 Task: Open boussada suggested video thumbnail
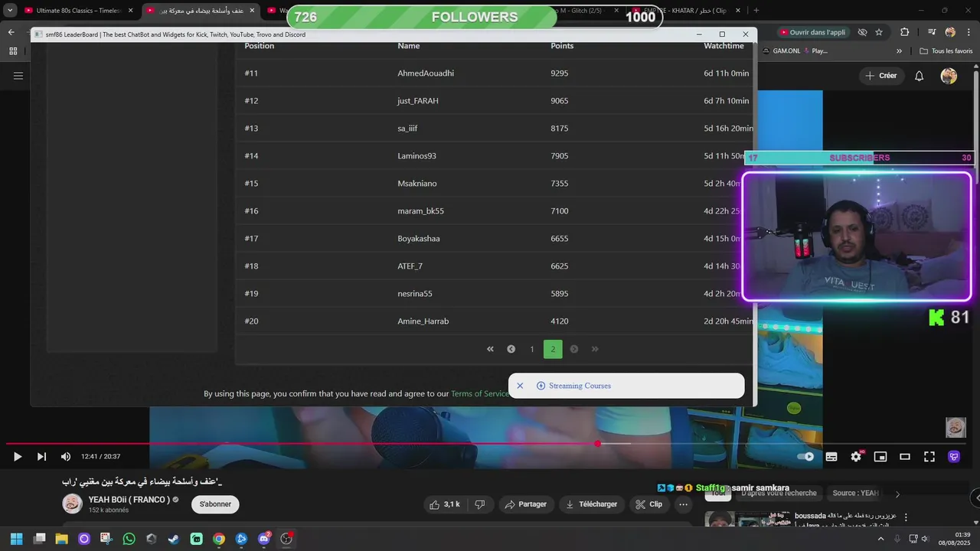[748, 520]
